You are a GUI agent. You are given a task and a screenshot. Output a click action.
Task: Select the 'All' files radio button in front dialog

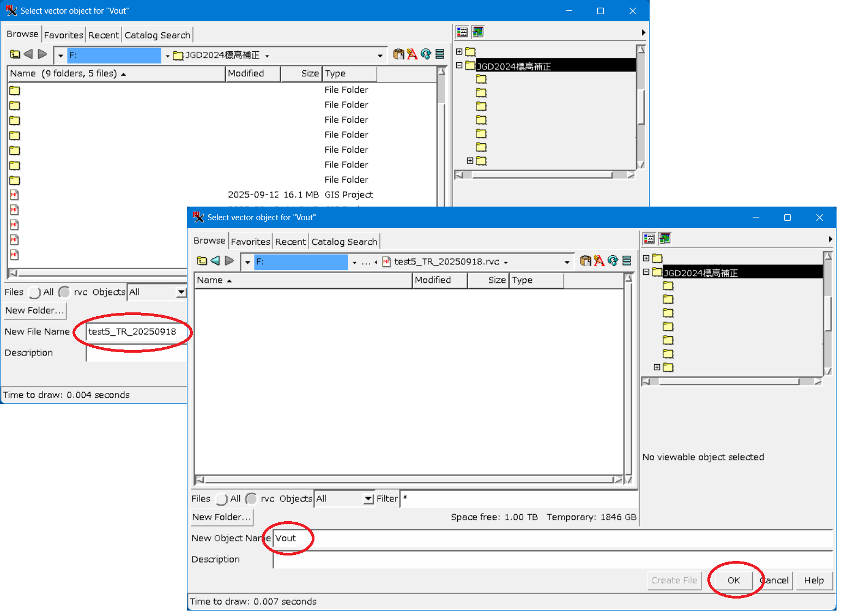(x=221, y=499)
